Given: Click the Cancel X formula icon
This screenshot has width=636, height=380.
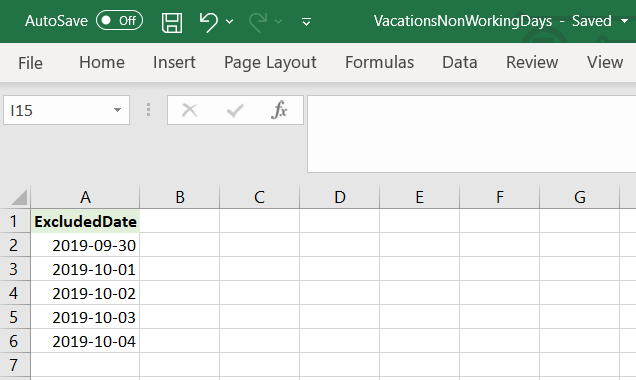Looking at the screenshot, I should coord(189,110).
